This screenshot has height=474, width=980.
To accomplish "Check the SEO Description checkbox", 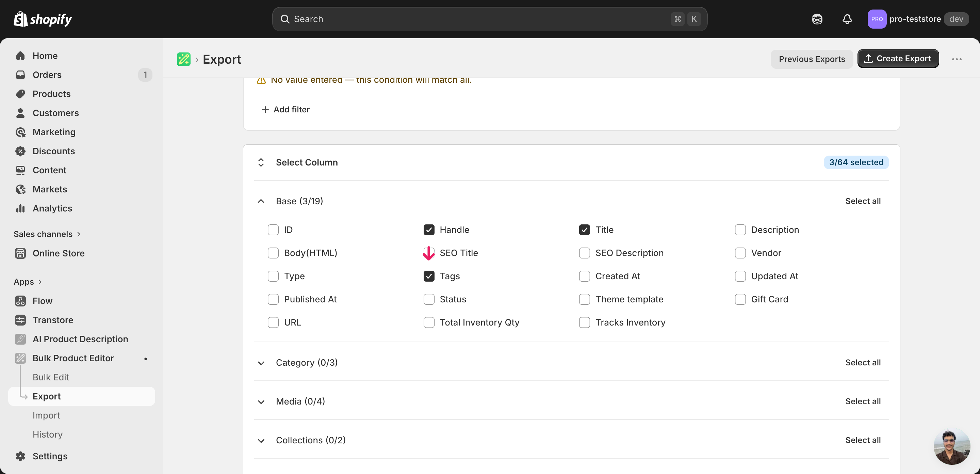I will [x=584, y=253].
